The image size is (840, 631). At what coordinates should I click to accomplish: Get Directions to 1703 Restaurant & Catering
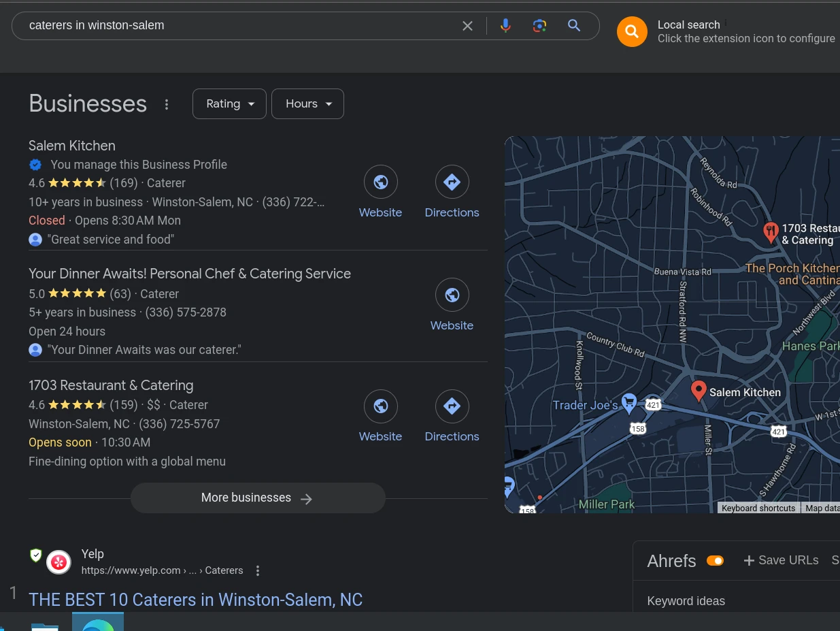pos(452,406)
